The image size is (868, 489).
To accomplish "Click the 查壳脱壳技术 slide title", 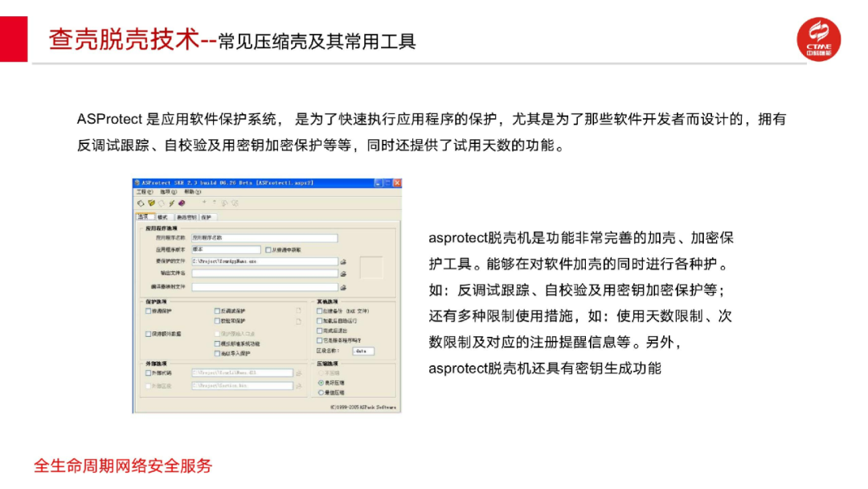I will 124,39.
